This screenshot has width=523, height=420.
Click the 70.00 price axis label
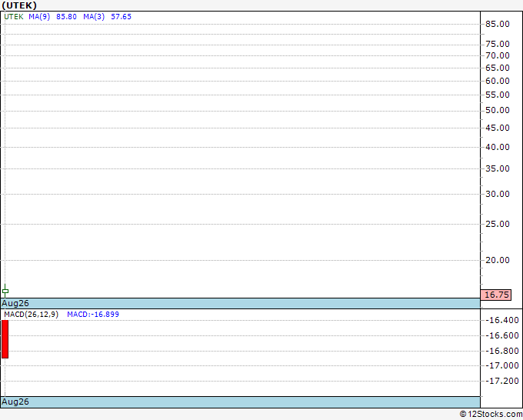(x=498, y=55)
